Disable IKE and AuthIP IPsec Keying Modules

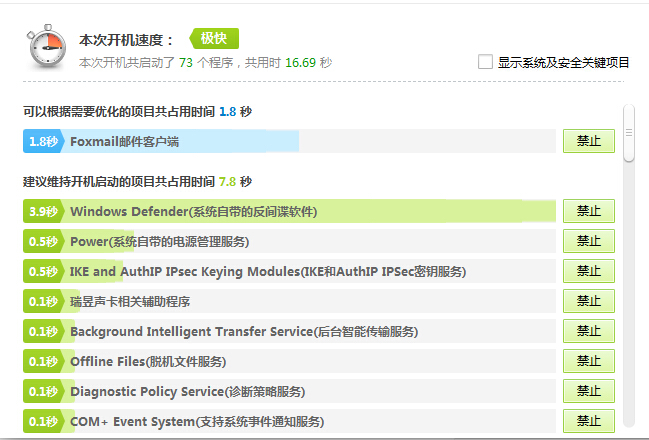coord(588,272)
